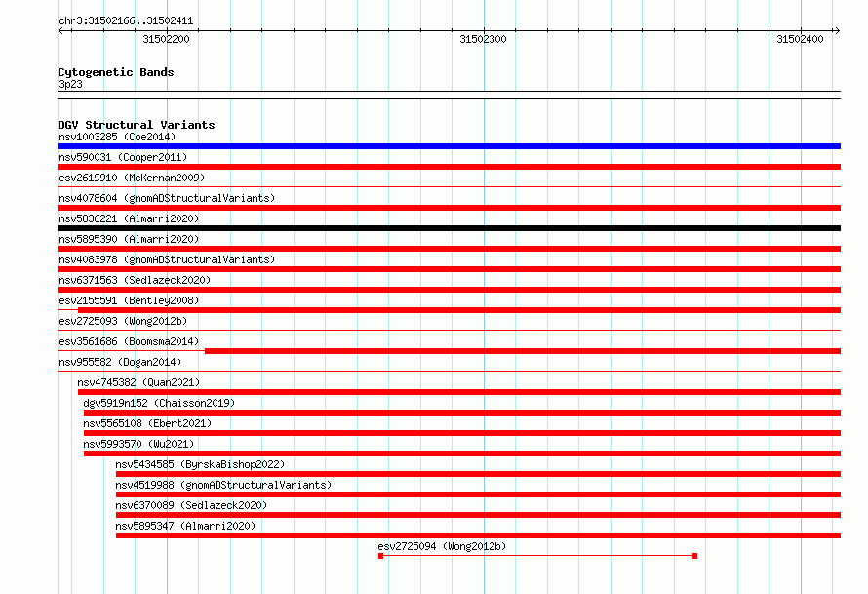Click the blue bar of nsv1003285
The width and height of the screenshot is (868, 594).
[x=449, y=146]
